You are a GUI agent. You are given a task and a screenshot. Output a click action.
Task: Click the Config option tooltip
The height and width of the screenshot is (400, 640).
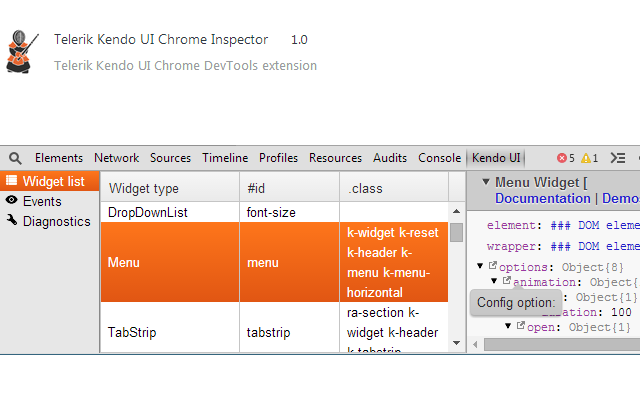516,302
